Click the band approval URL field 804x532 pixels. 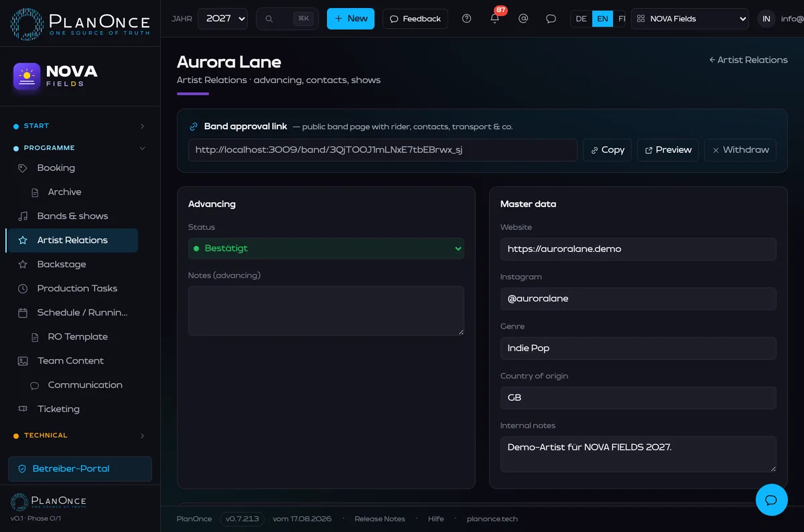[x=383, y=150]
